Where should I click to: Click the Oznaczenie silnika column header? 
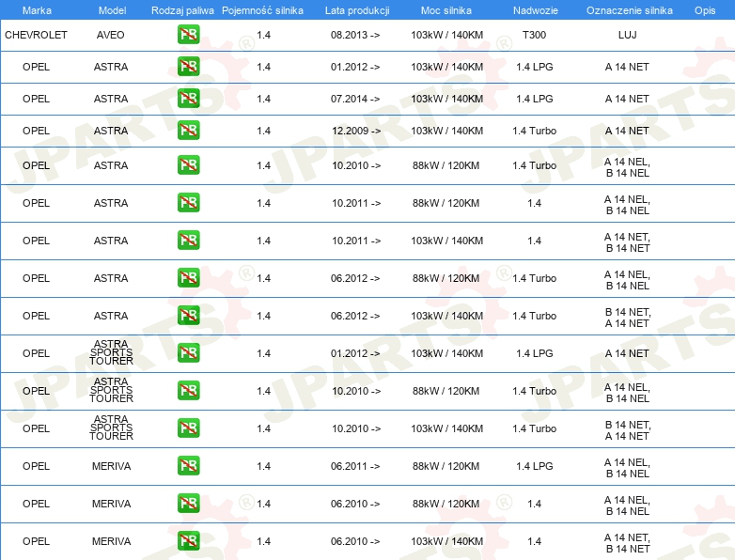(x=630, y=10)
